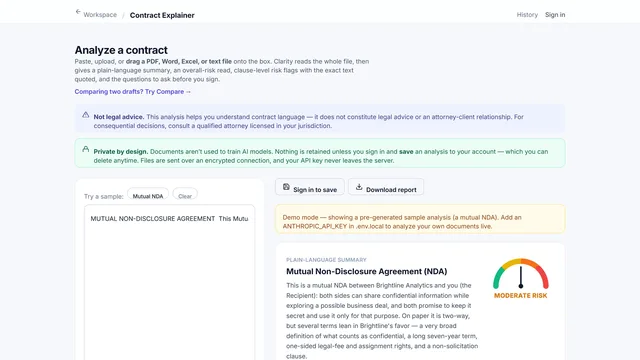Viewport: 640px width, 360px height.
Task: Click the MODERATE RISK label
Action: click(520, 296)
